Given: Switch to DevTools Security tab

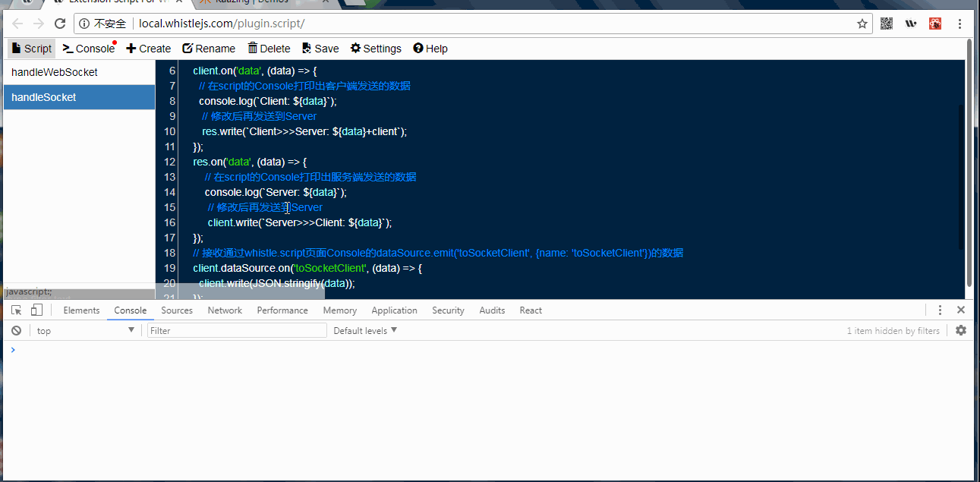Looking at the screenshot, I should (448, 310).
